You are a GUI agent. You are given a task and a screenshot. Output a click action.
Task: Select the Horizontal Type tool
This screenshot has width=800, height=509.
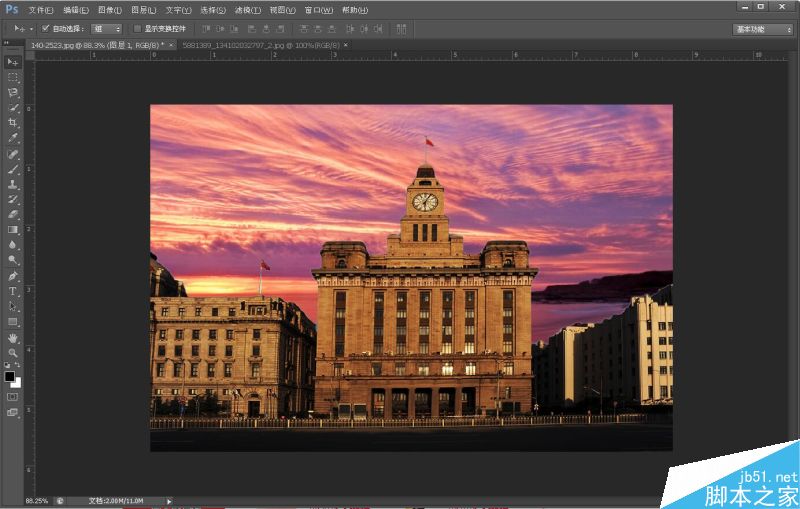[x=13, y=291]
